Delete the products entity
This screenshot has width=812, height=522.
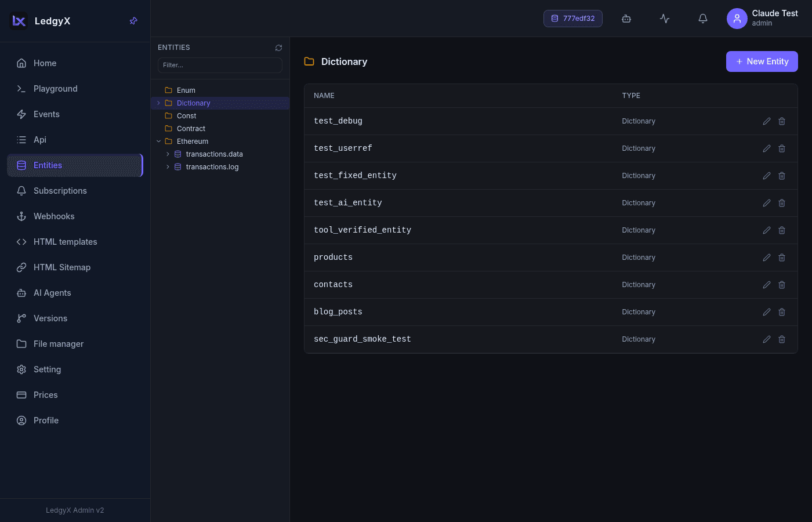point(782,258)
